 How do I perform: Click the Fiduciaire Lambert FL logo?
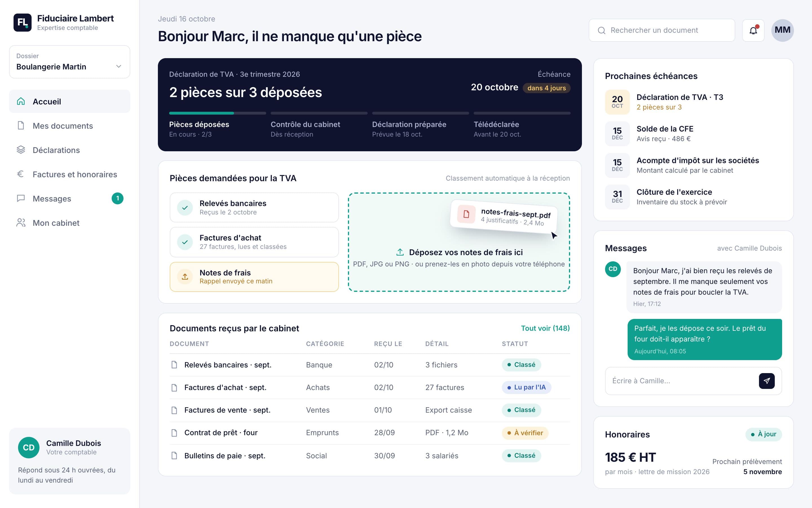22,23
